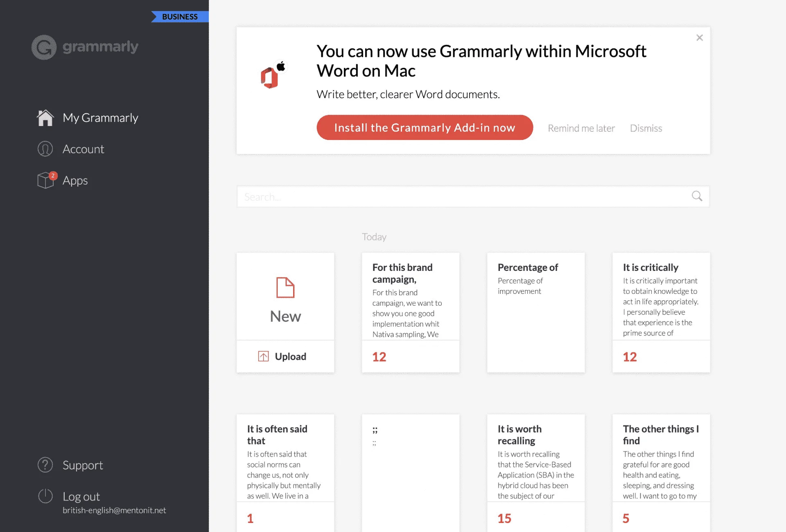The height and width of the screenshot is (532, 786).
Task: Select Log out in sidebar
Action: point(81,496)
